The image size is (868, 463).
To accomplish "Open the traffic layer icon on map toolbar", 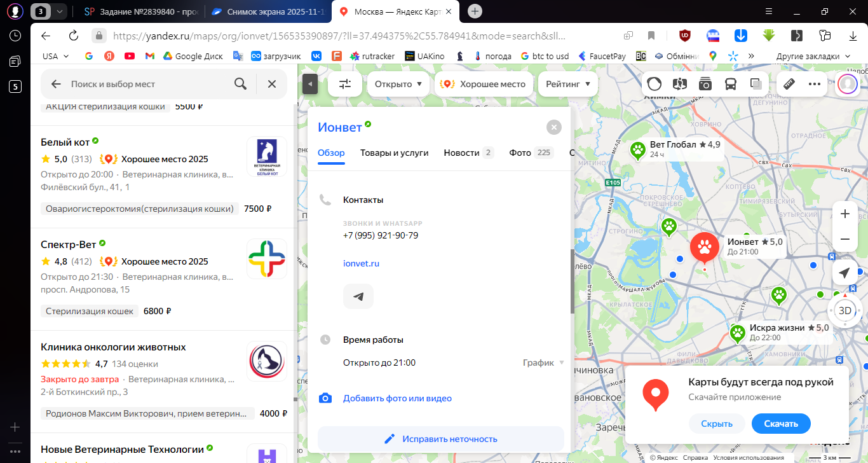I will click(654, 83).
